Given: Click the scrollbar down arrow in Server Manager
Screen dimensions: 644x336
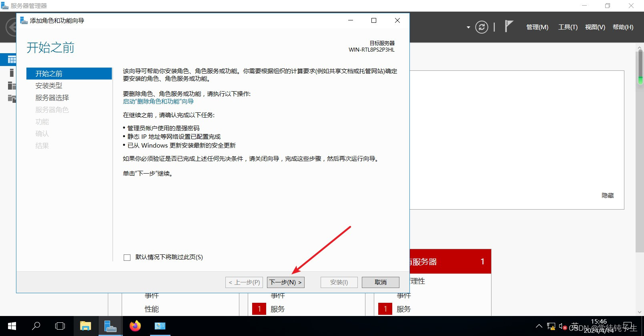Looking at the screenshot, I should [x=640, y=312].
